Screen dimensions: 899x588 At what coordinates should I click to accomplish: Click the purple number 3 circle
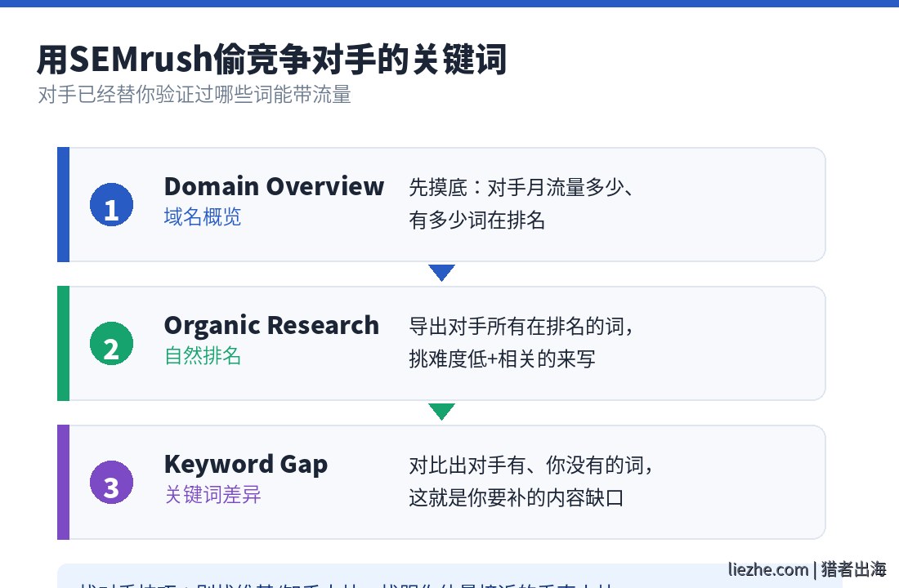(112, 482)
